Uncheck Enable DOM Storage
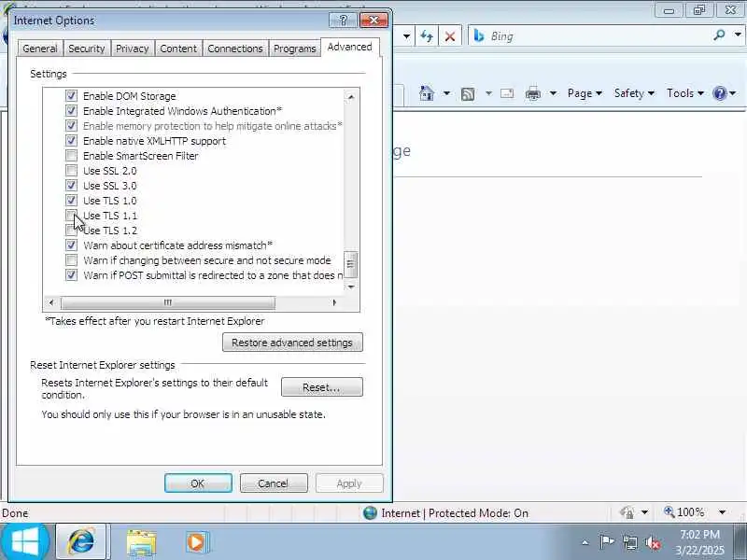The width and height of the screenshot is (747, 560). [71, 96]
